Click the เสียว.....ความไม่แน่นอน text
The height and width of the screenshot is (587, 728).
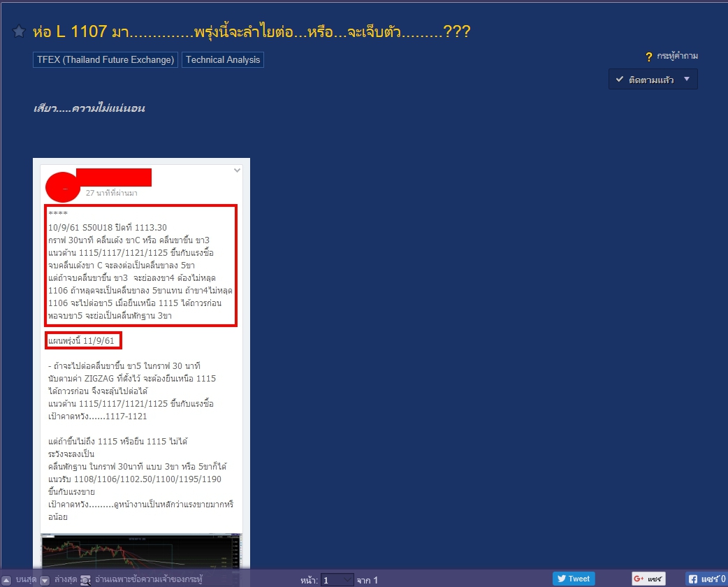(89, 109)
